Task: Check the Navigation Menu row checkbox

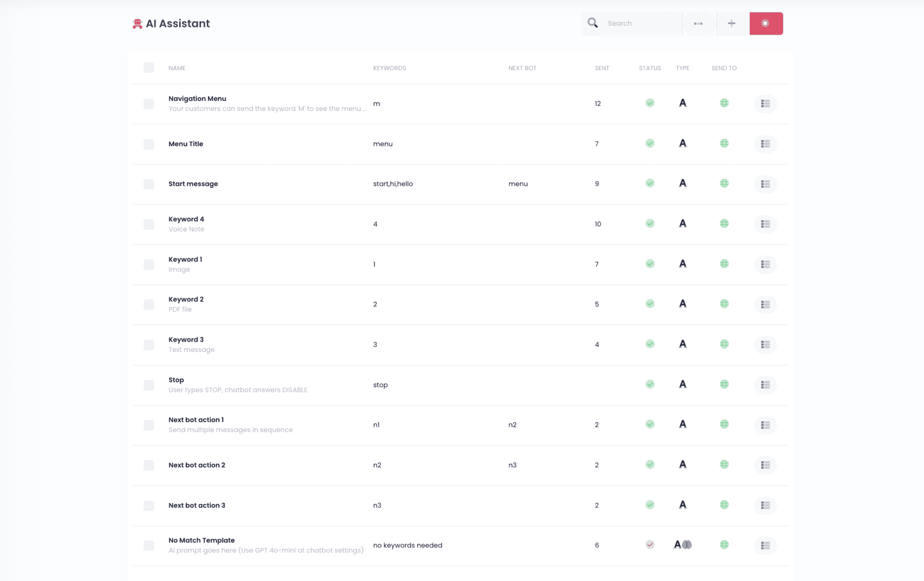Action: click(x=149, y=103)
